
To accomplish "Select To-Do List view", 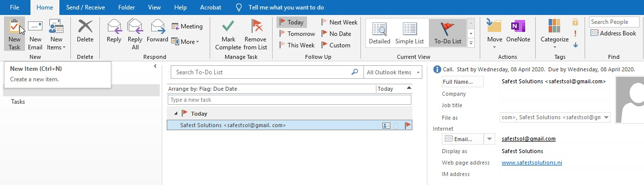I will tap(447, 33).
